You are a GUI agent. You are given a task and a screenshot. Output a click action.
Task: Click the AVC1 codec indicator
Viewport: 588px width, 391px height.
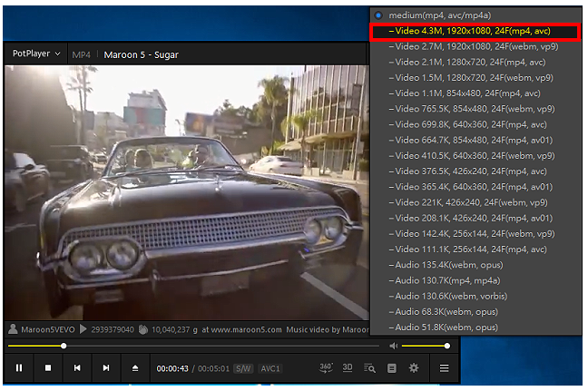(270, 368)
